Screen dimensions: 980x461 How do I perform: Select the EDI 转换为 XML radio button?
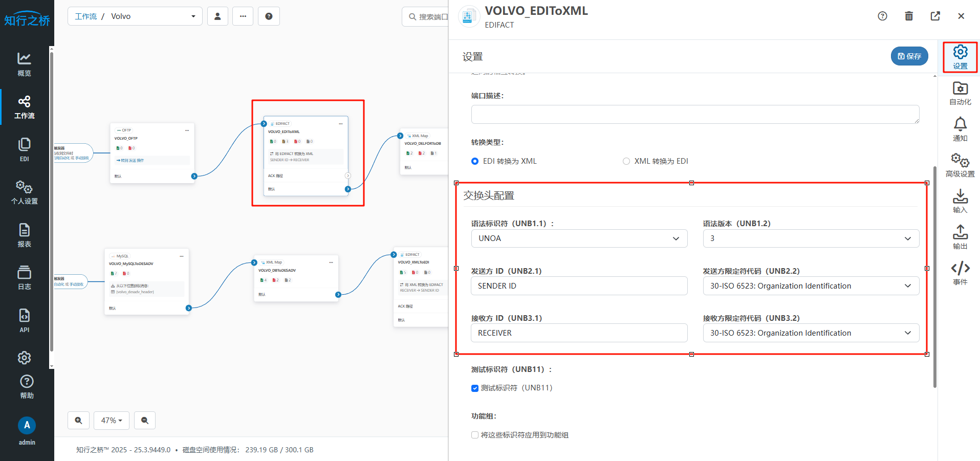click(x=475, y=161)
